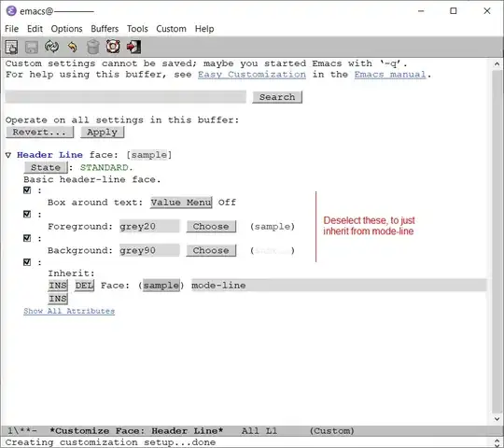This screenshot has width=504, height=448.
Task: Click the greyed save toolbar icon
Action: coord(32,47)
